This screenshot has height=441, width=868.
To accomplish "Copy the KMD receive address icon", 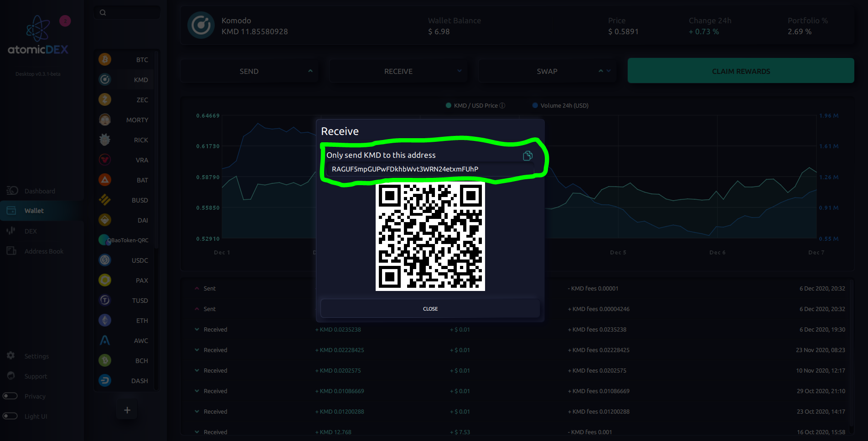I will point(527,156).
